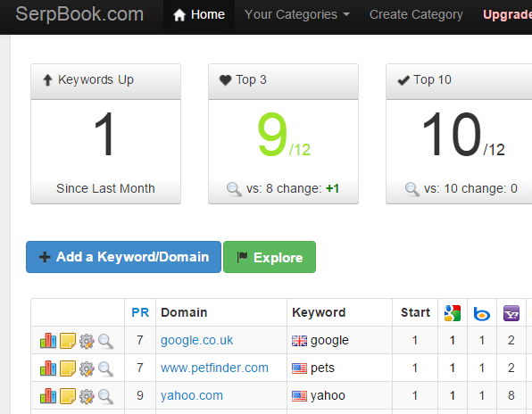Open www.petfinder.com domain link

click(214, 368)
